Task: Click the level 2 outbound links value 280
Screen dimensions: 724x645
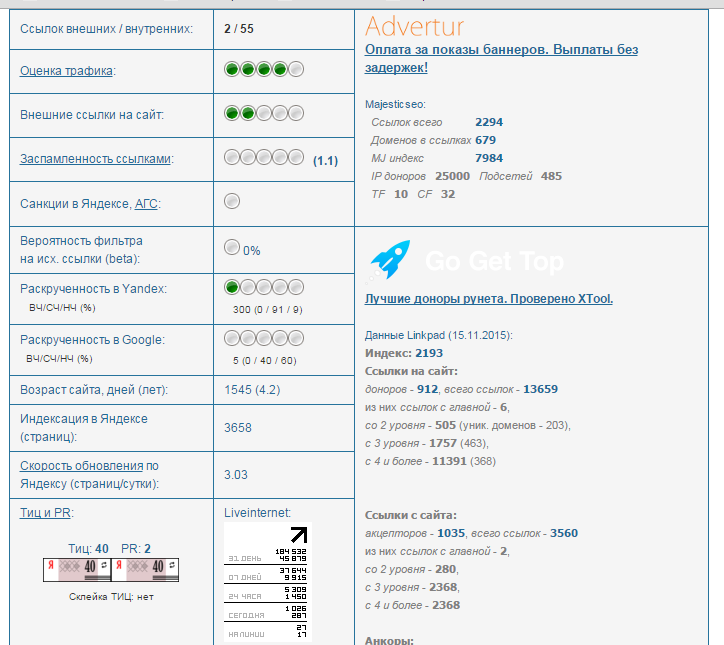Action: (446, 569)
